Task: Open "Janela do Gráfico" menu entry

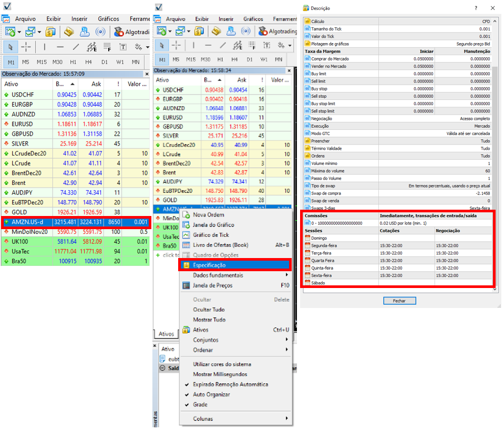Action: (235, 225)
